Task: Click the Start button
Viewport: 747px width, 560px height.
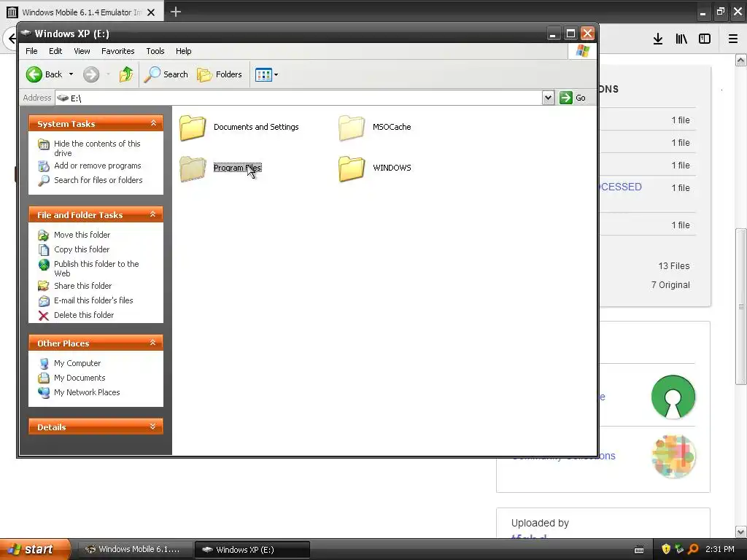Action: point(35,549)
